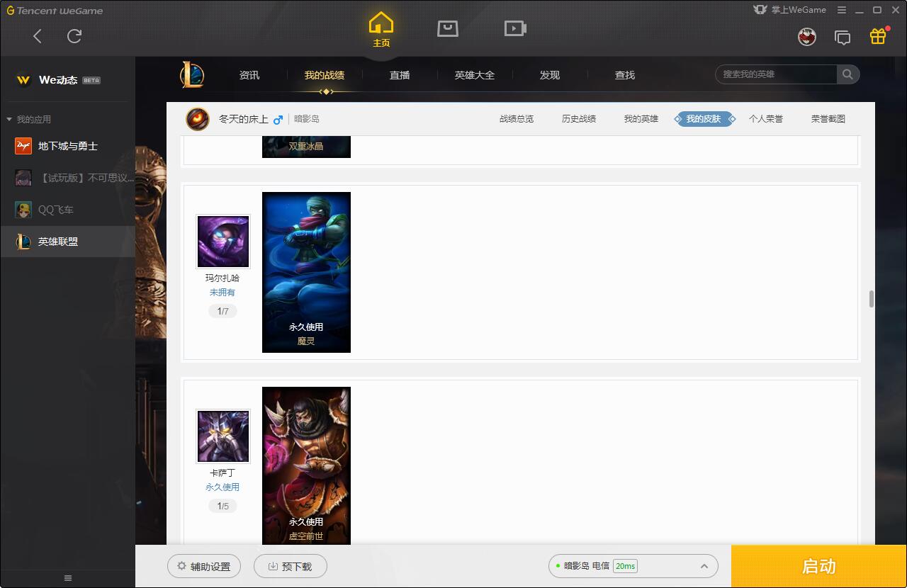907x588 pixels.
Task: Expand the 暗影岛 电信 server dropdown
Action: 633,566
